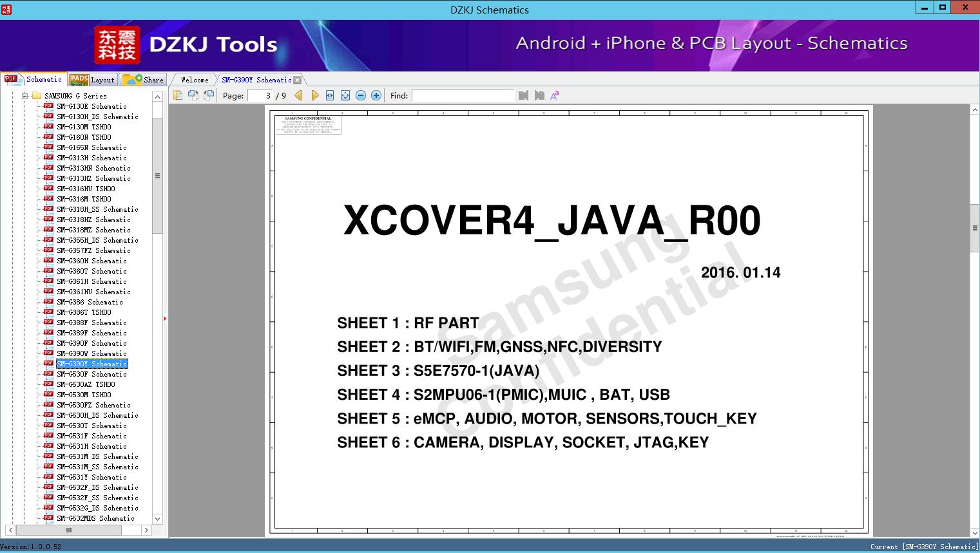Open SM-G355H_DS Schematic

(97, 240)
